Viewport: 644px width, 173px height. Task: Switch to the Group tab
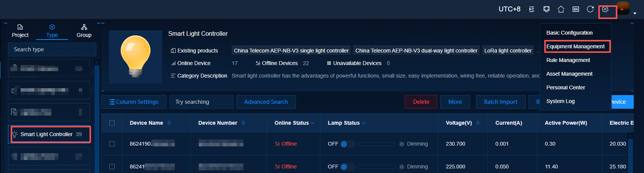[84, 31]
